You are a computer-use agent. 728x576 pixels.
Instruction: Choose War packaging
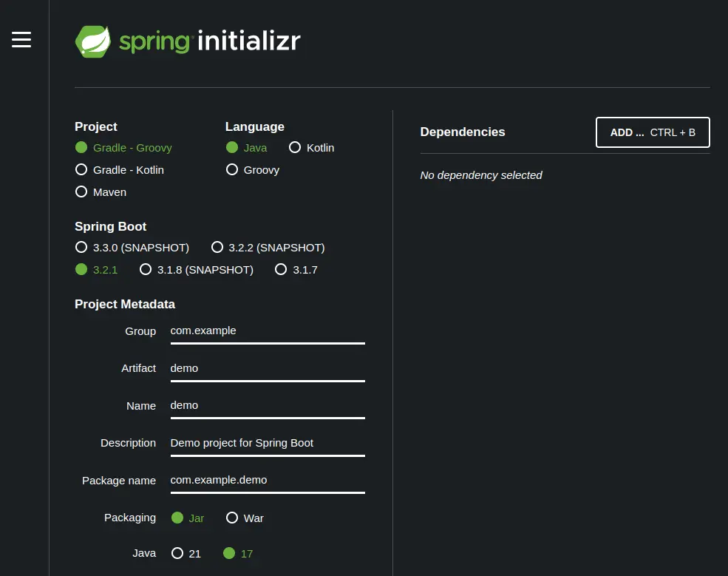coord(245,518)
